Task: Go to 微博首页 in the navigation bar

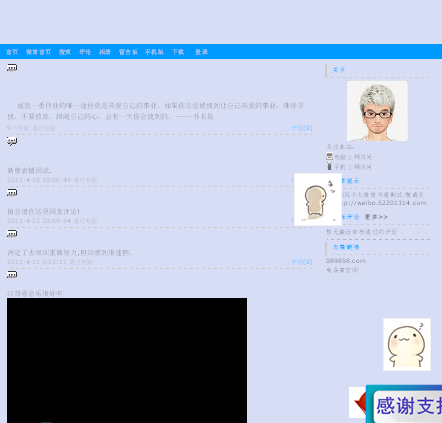Action: [38, 52]
